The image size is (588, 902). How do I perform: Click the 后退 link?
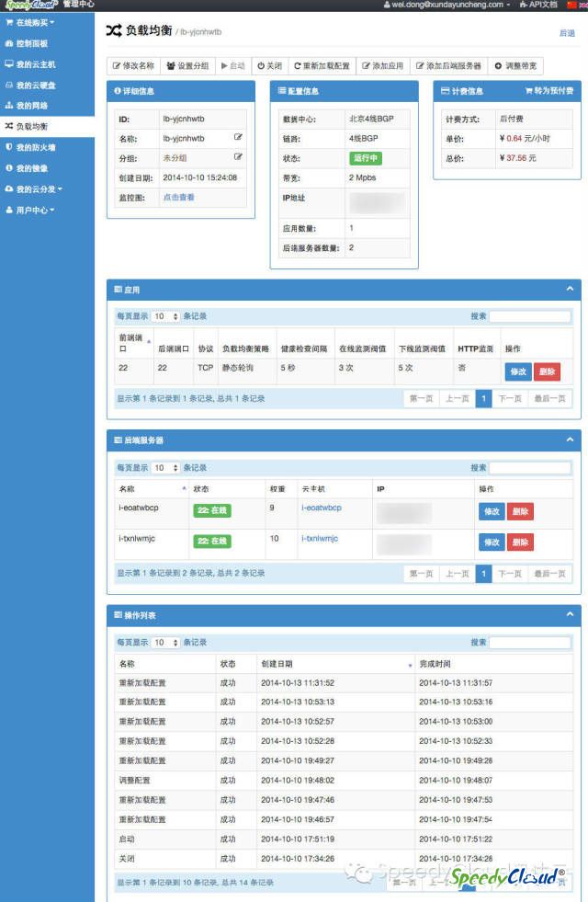pos(567,33)
